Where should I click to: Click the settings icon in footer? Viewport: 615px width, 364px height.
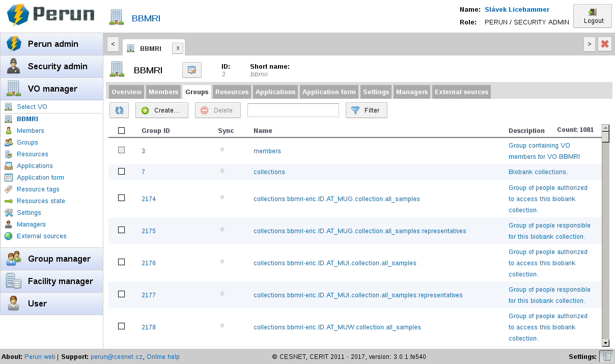tap(606, 357)
